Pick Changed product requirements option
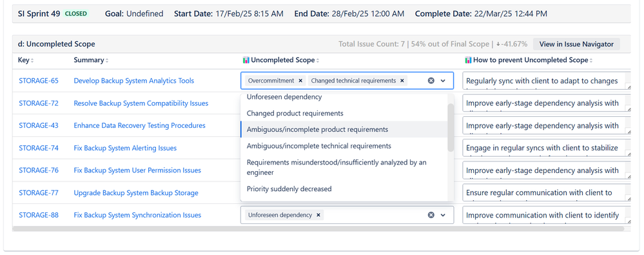This screenshot has width=644, height=255. (344, 113)
